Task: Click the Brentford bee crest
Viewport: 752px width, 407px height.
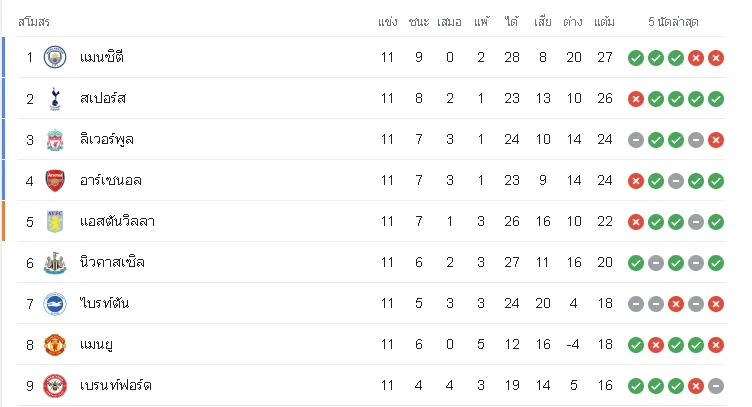Action: (55, 386)
